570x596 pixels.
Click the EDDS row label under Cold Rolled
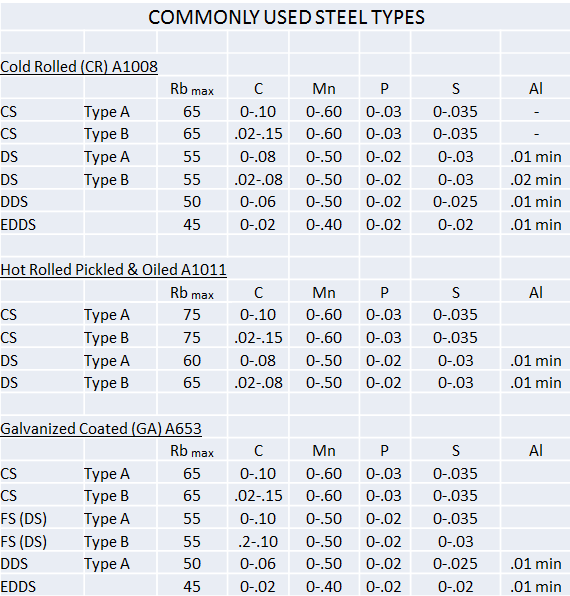click(18, 225)
